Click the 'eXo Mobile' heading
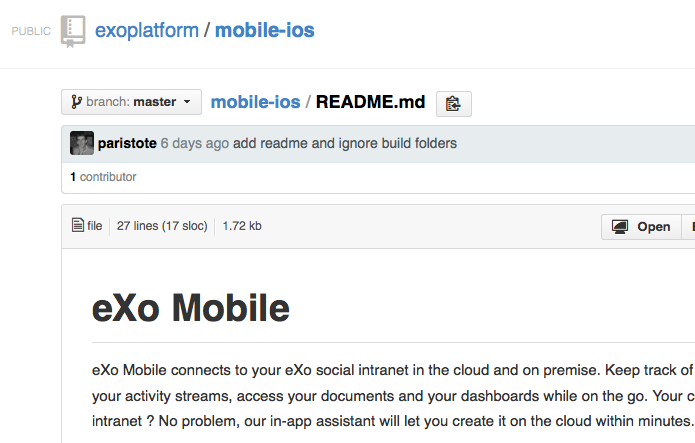Image resolution: width=695 pixels, height=443 pixels. (191, 308)
